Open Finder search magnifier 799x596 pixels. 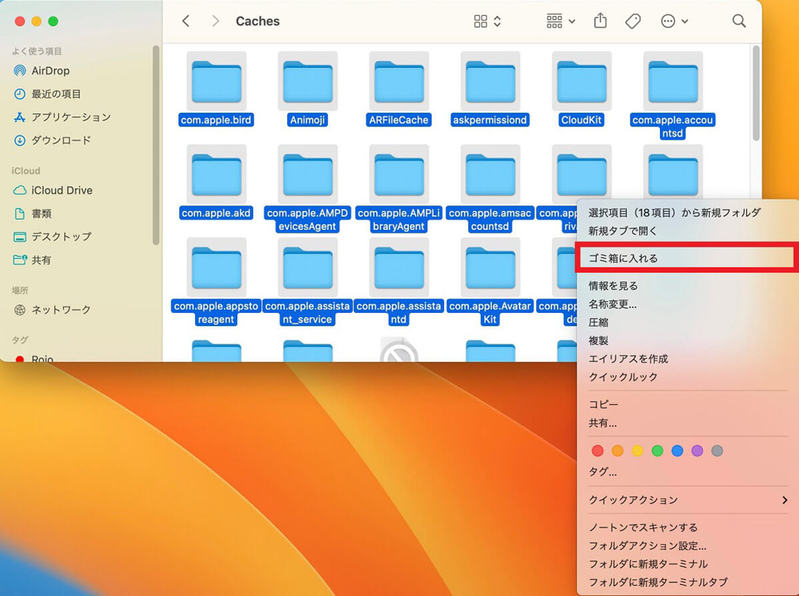click(x=739, y=21)
